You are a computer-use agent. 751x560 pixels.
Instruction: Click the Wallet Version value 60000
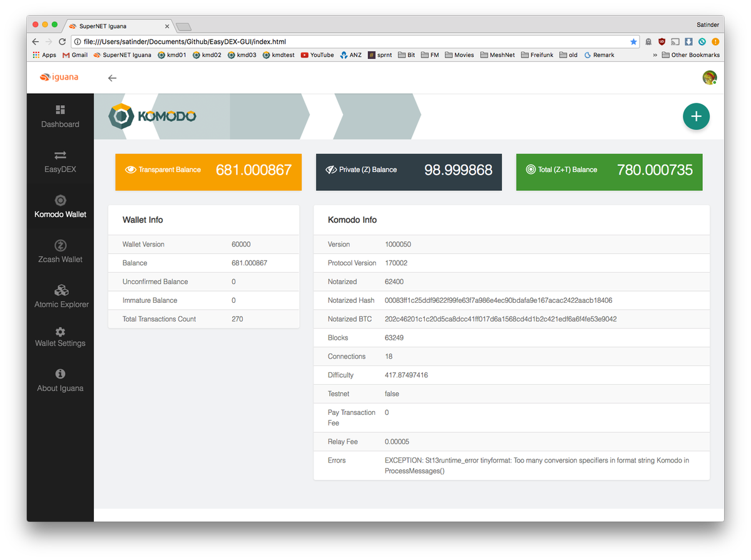point(241,245)
